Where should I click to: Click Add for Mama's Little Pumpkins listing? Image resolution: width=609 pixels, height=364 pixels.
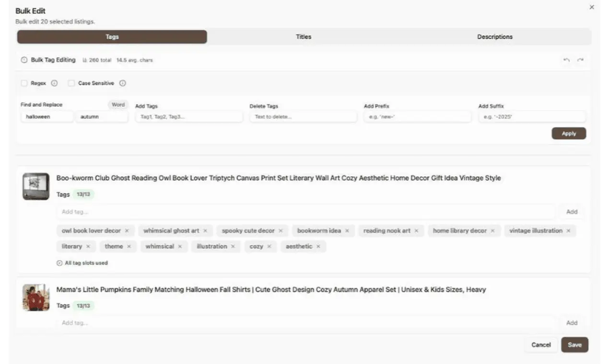pos(572,323)
